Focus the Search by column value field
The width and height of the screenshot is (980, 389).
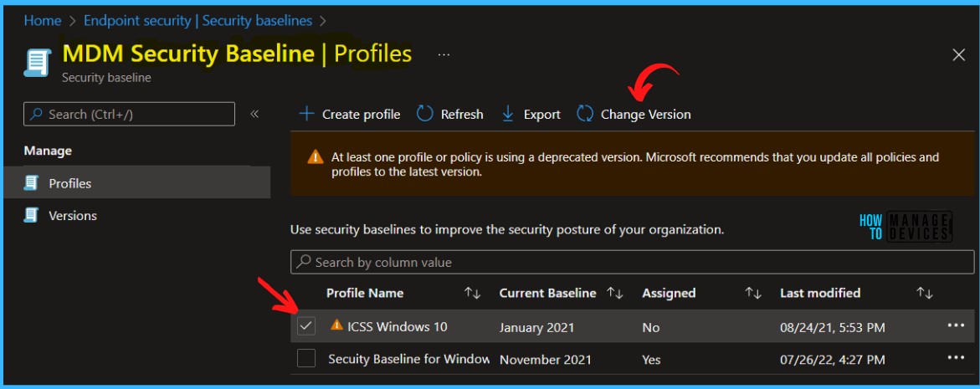coord(632,262)
